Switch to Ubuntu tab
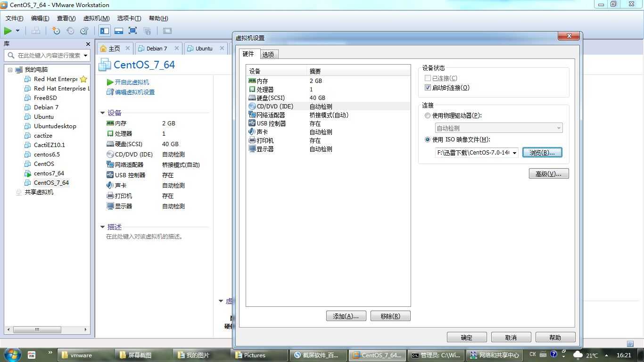 pos(204,48)
